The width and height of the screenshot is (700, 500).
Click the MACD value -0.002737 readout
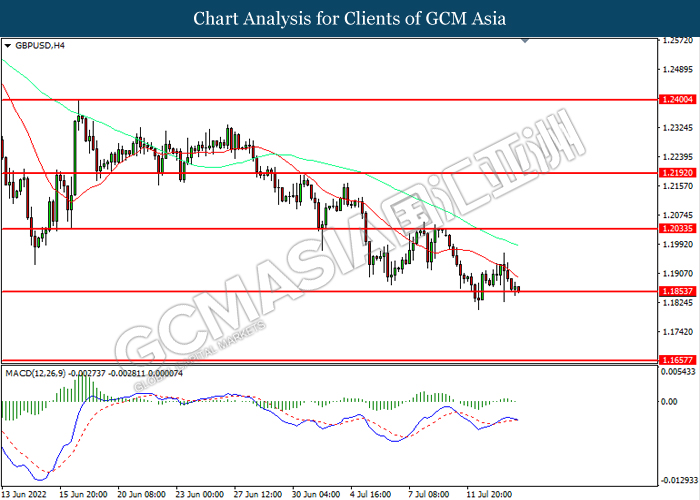(87, 373)
